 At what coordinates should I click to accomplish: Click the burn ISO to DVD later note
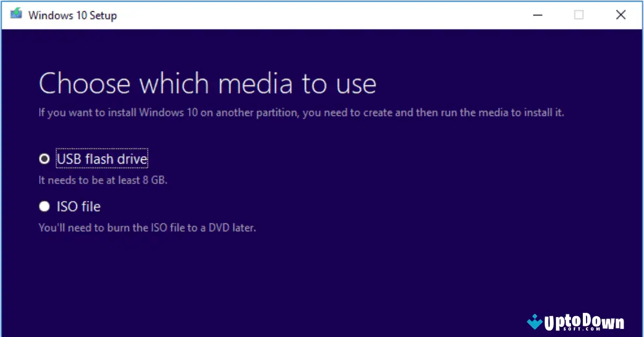click(x=147, y=227)
